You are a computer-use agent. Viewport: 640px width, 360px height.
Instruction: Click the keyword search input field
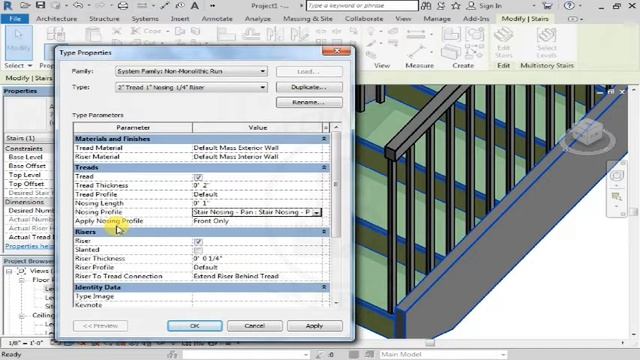tap(362, 6)
